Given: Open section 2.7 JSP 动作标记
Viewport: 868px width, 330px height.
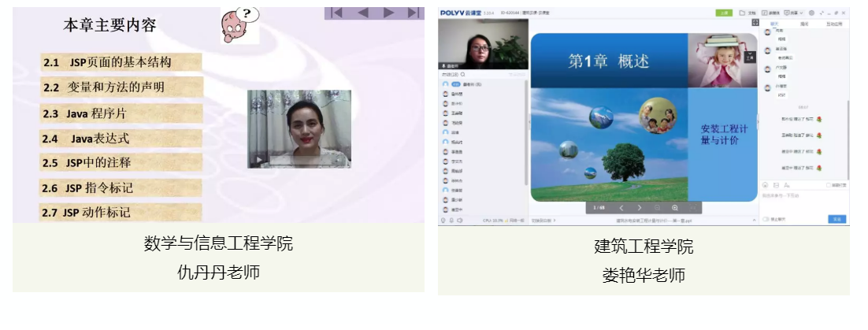Looking at the screenshot, I should (x=121, y=213).
